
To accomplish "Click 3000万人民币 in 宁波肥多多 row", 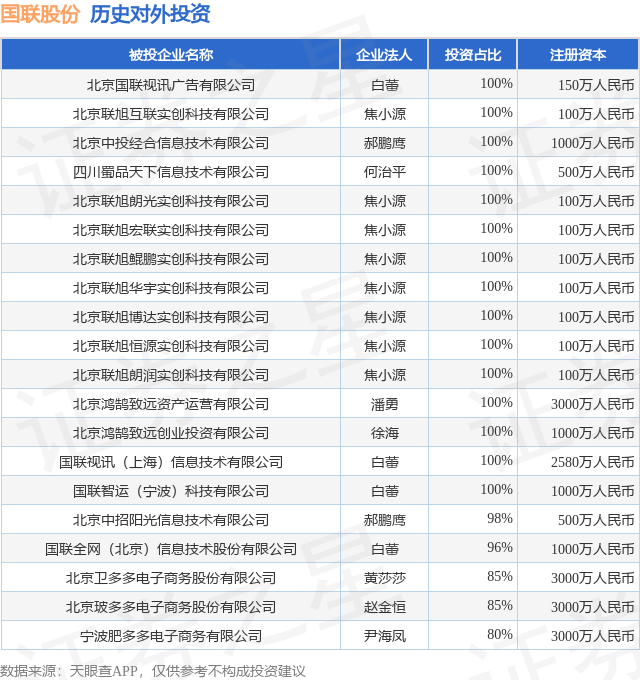I will click(x=592, y=636).
